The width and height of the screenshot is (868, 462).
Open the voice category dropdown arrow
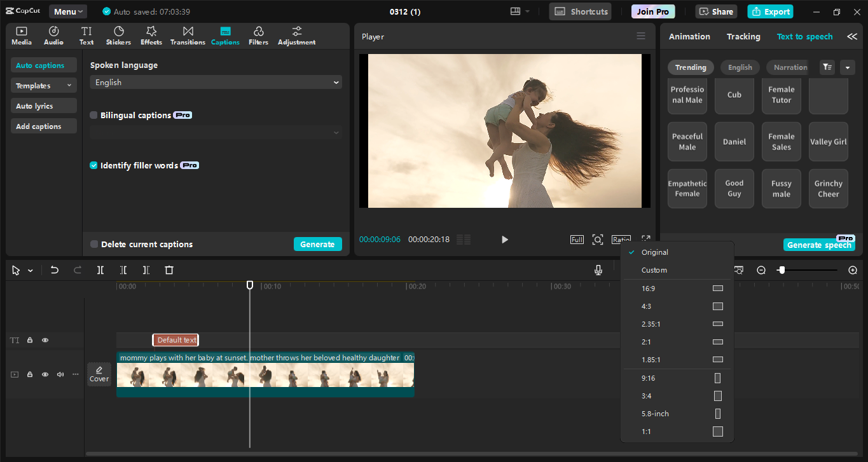pyautogui.click(x=848, y=67)
